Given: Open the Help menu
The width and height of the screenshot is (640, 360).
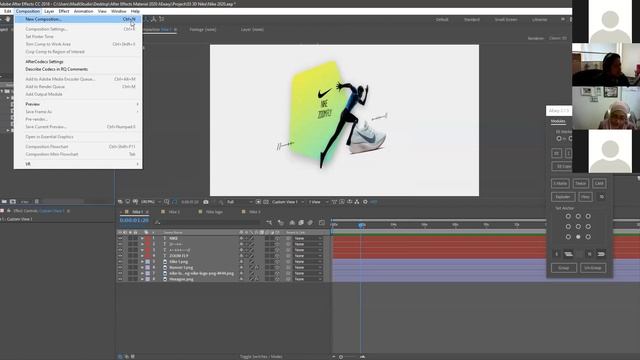Looking at the screenshot, I should (x=135, y=11).
